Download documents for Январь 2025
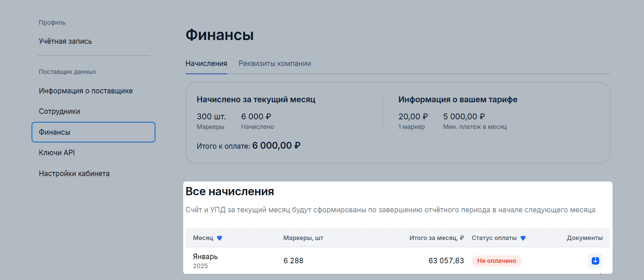The height and width of the screenshot is (280, 644). click(595, 261)
